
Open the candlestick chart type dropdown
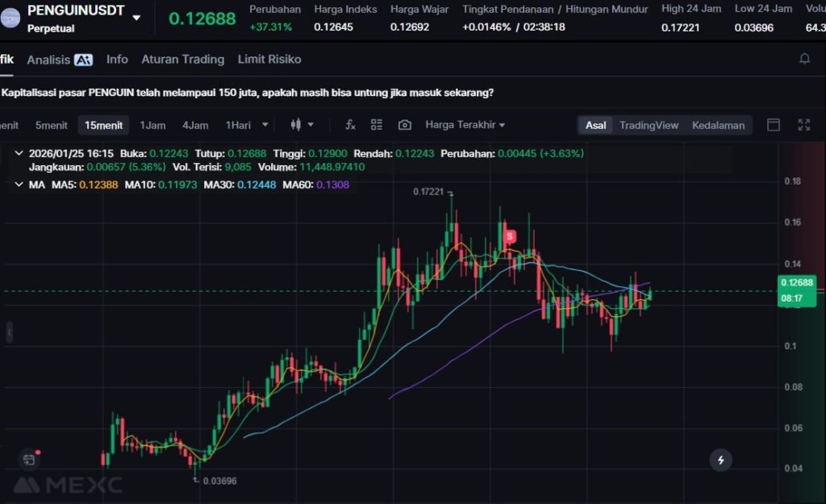[302, 125]
